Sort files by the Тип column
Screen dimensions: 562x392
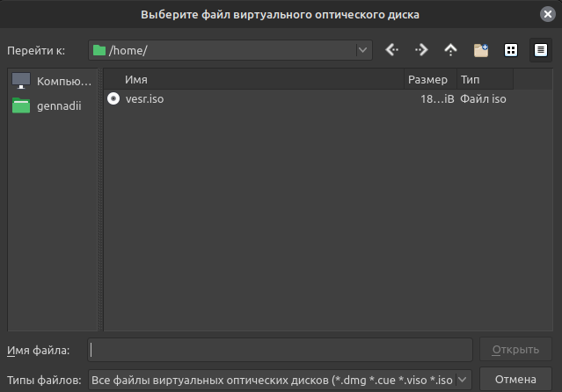484,79
